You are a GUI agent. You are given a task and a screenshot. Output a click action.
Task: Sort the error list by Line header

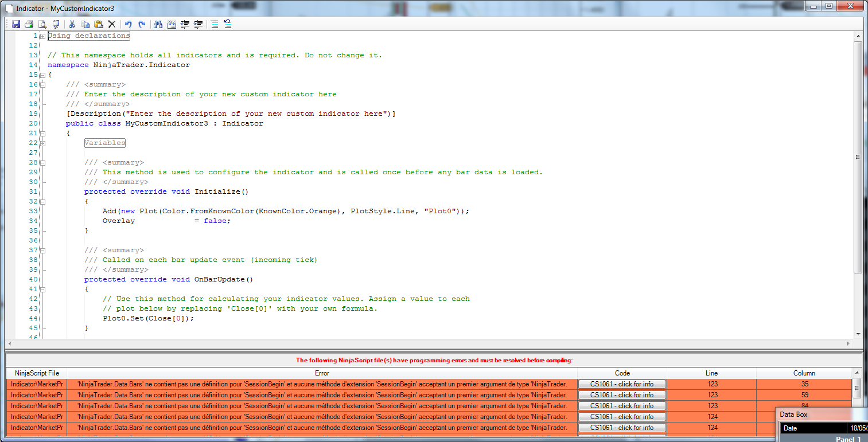[x=712, y=373]
